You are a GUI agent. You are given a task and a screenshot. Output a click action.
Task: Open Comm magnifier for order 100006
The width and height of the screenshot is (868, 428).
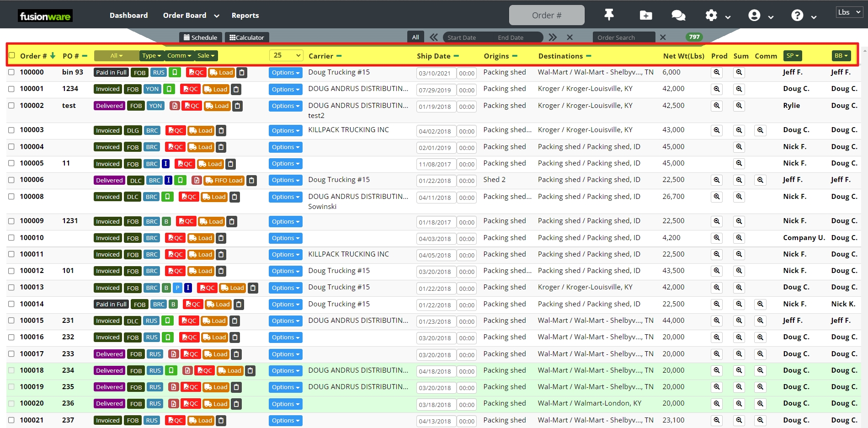coord(760,180)
